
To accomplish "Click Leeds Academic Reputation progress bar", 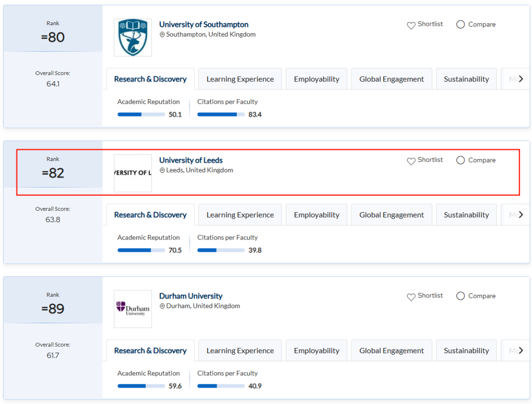I will pos(141,250).
